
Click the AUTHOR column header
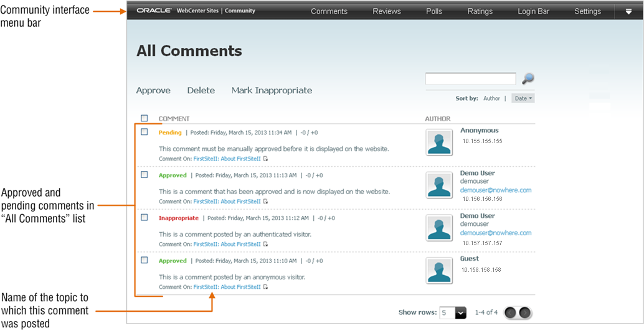pyautogui.click(x=438, y=119)
